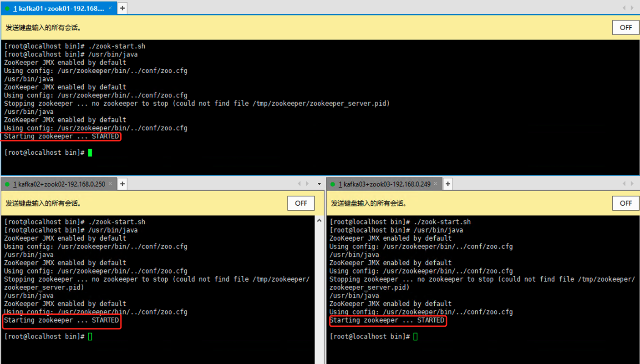Click the command prompt cursor in kafka02 terminal
Image resolution: width=640 pixels, height=364 pixels.
tap(90, 337)
